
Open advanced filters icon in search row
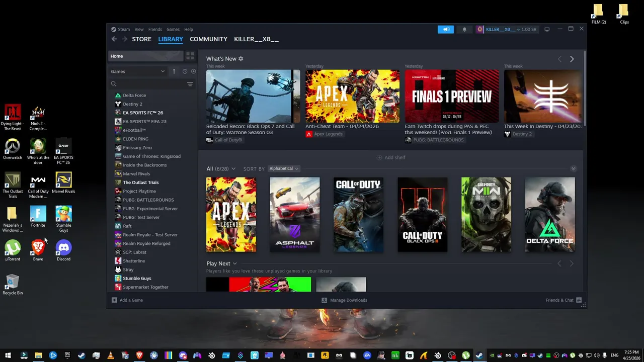(190, 84)
